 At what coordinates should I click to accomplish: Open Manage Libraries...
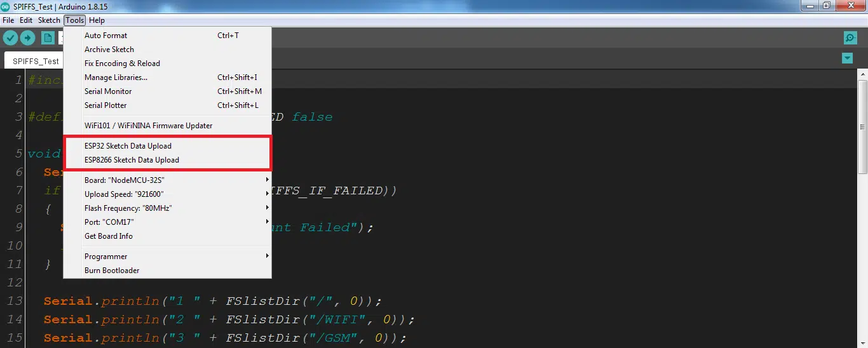coord(168,77)
